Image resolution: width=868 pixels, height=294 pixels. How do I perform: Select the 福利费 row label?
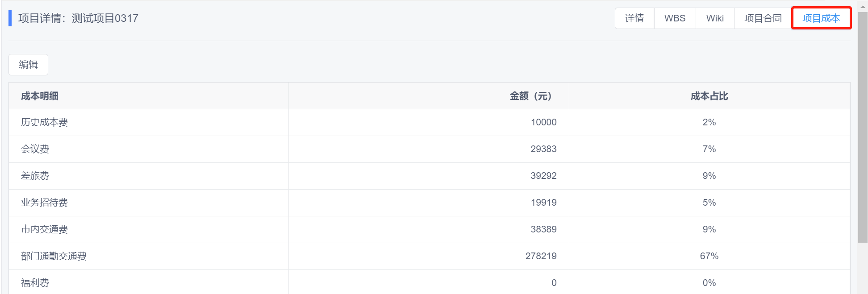tap(35, 283)
